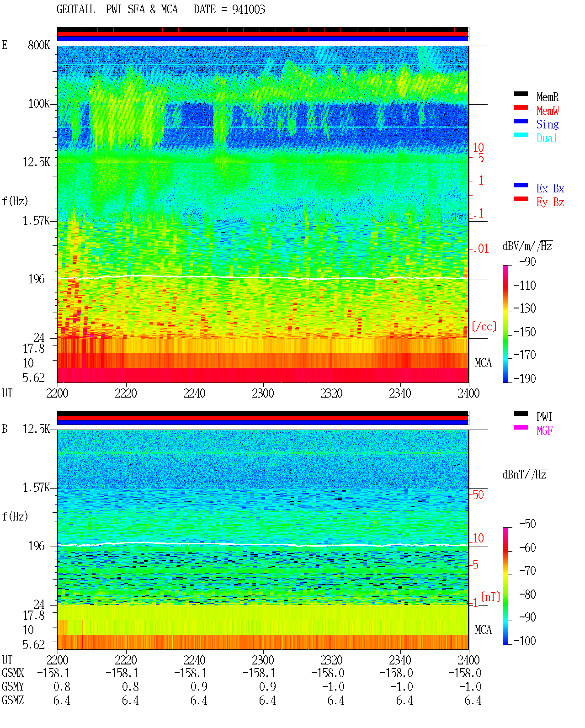The image size is (585, 728).
Task: Select the PWI legend label
Action: click(x=544, y=417)
